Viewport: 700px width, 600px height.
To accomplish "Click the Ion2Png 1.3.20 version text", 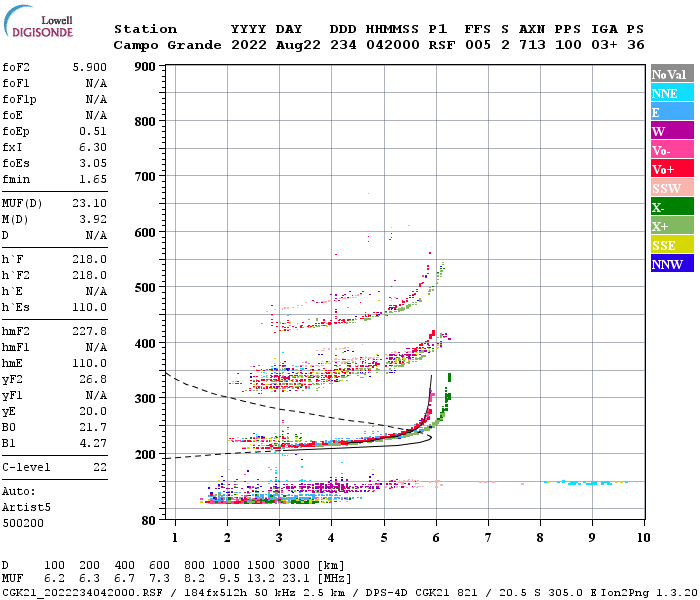I will click(648, 593).
